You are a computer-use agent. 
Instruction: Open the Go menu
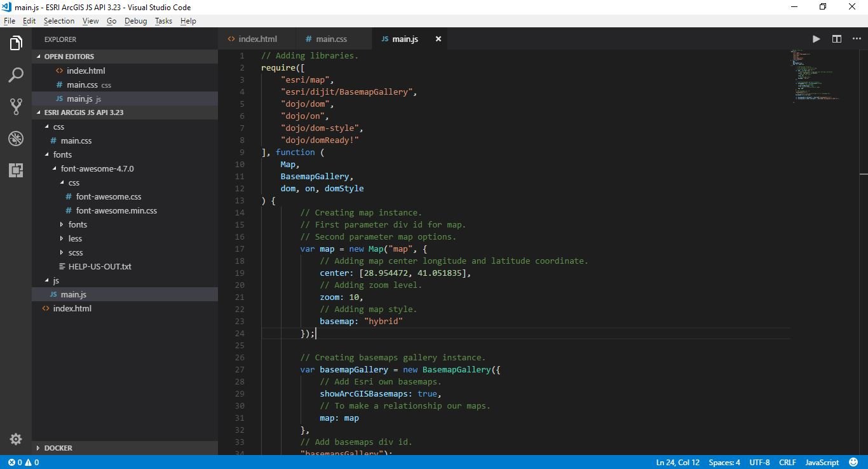pos(112,21)
